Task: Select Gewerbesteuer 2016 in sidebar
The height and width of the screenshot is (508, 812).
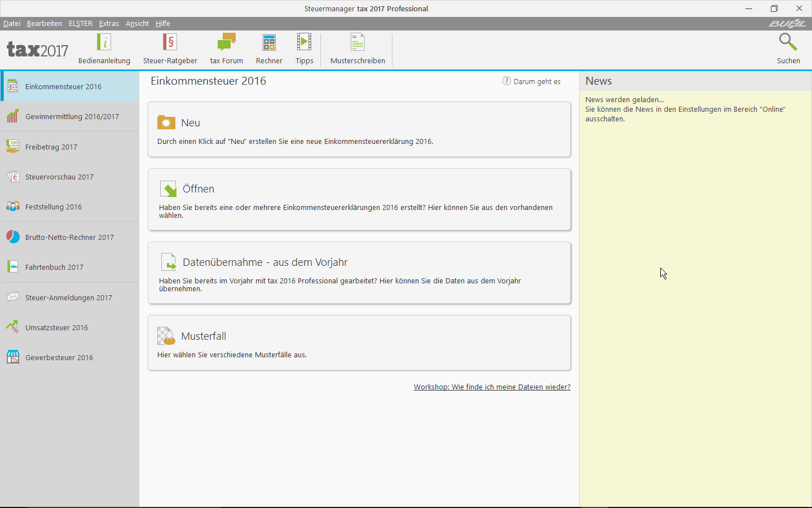Action: pyautogui.click(x=59, y=357)
